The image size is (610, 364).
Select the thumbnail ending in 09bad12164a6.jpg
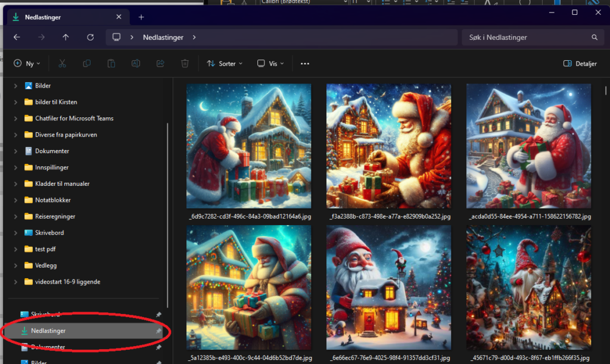point(249,146)
